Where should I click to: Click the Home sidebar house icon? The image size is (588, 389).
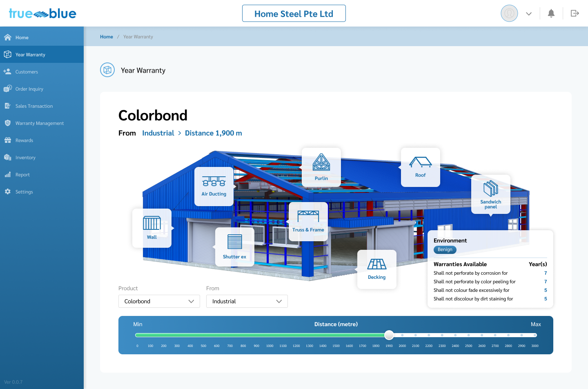[x=7, y=38]
